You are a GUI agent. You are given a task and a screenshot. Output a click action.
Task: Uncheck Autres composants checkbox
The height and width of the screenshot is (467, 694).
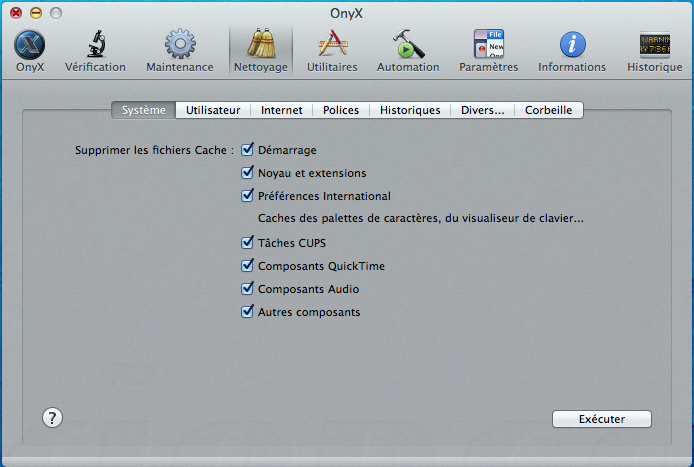(247, 312)
